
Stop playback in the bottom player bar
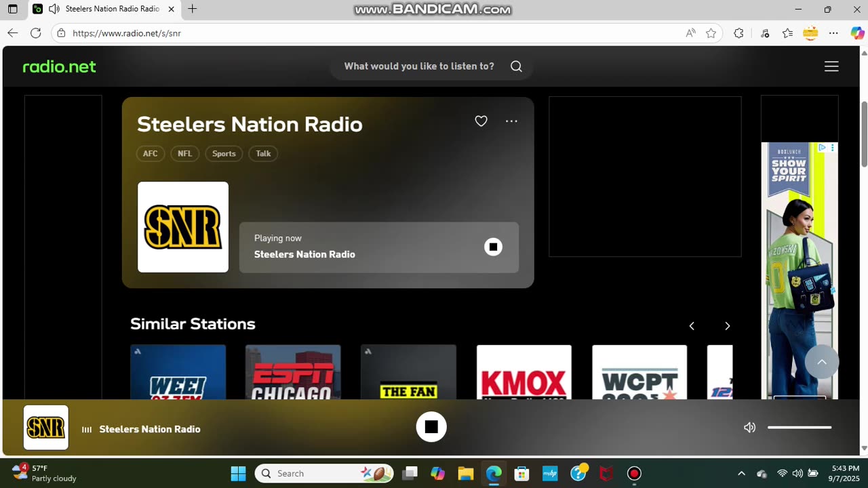click(431, 427)
